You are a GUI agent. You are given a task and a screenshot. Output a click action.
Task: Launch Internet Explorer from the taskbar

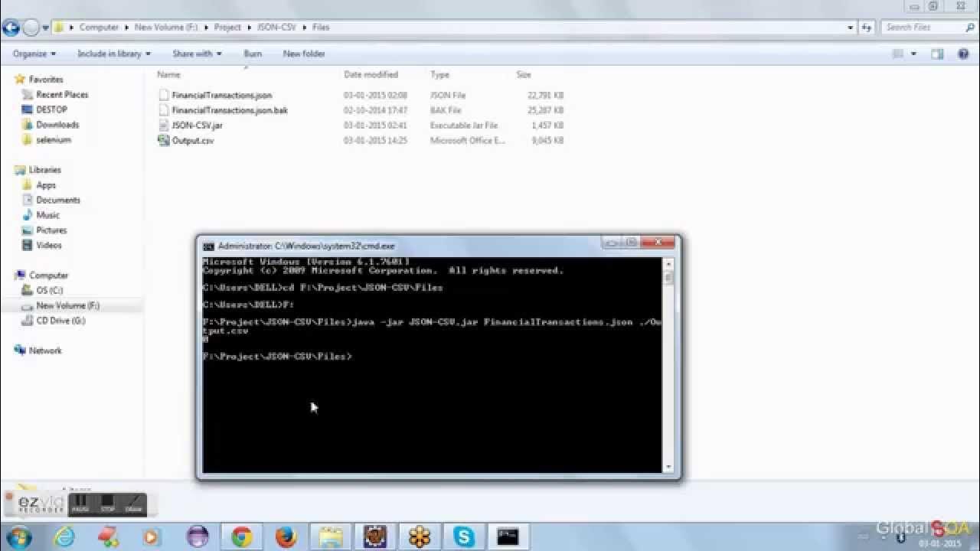pyautogui.click(x=64, y=536)
